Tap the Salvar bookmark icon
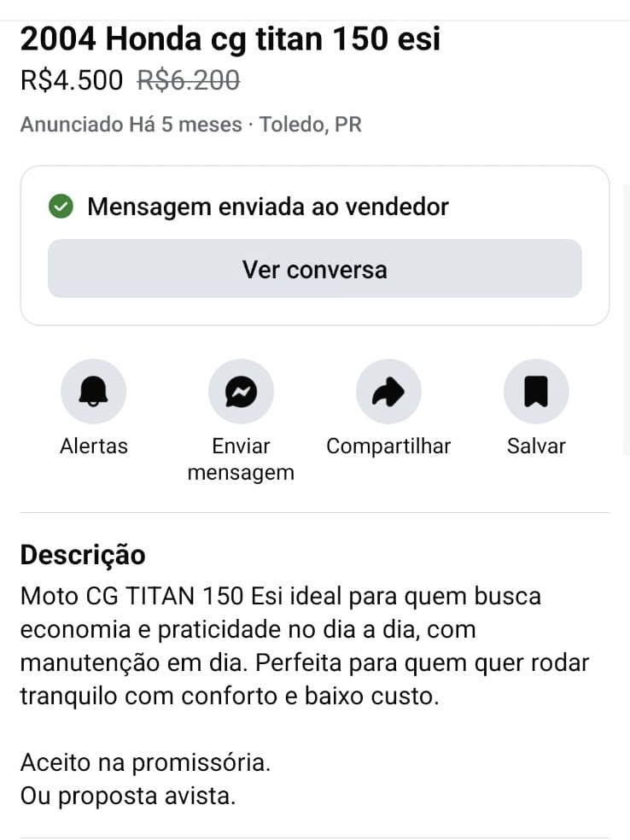Image resolution: width=630 pixels, height=840 pixels. [535, 392]
